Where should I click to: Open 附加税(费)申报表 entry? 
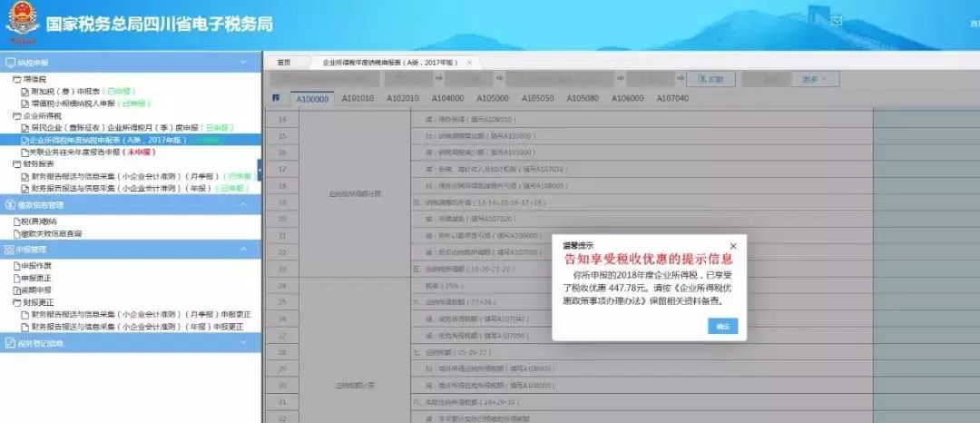pyautogui.click(x=66, y=91)
